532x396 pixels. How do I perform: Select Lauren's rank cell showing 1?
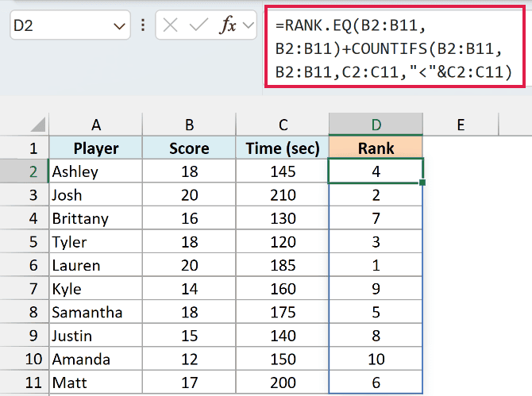[x=376, y=265]
